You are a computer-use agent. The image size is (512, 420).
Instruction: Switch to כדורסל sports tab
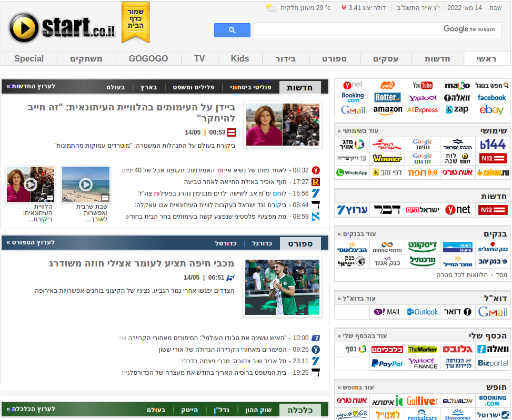226,243
